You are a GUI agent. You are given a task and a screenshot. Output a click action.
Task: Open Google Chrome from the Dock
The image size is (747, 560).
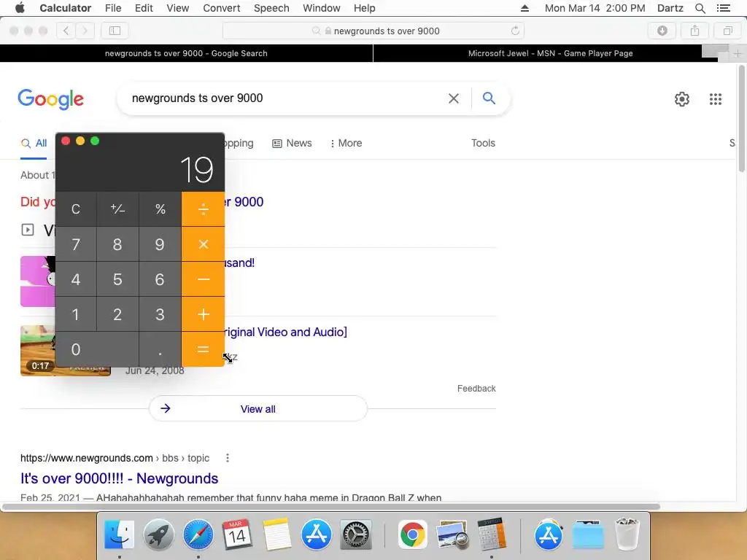pos(413,534)
